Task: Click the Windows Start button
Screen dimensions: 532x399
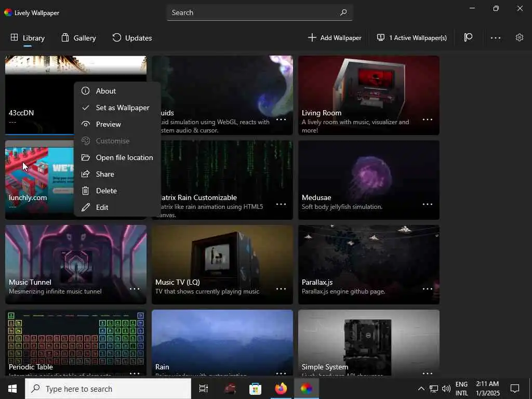Action: pyautogui.click(x=12, y=389)
